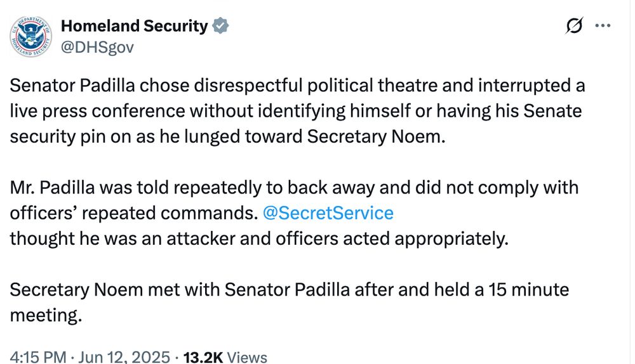The height and width of the screenshot is (364, 635).
Task: Click the Views label
Action: coord(247,357)
